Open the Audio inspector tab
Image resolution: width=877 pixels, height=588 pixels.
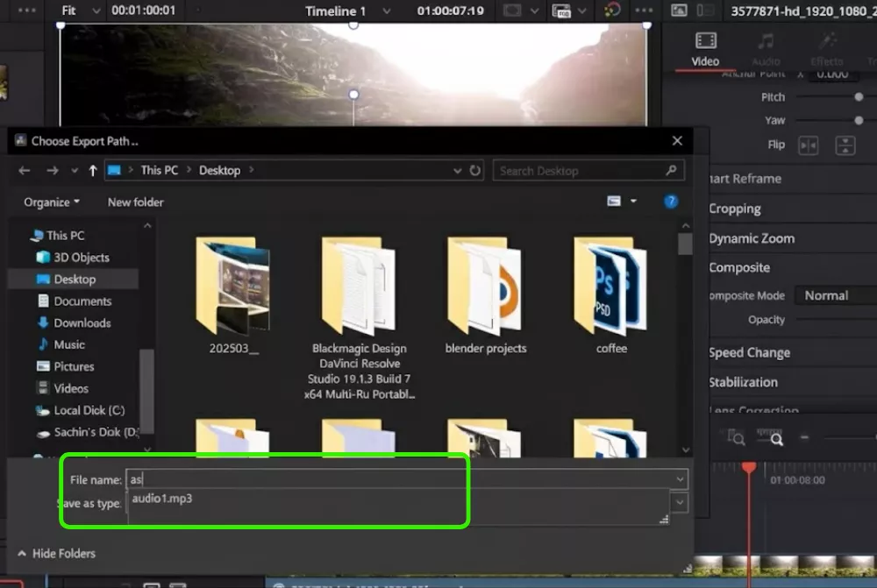point(766,48)
